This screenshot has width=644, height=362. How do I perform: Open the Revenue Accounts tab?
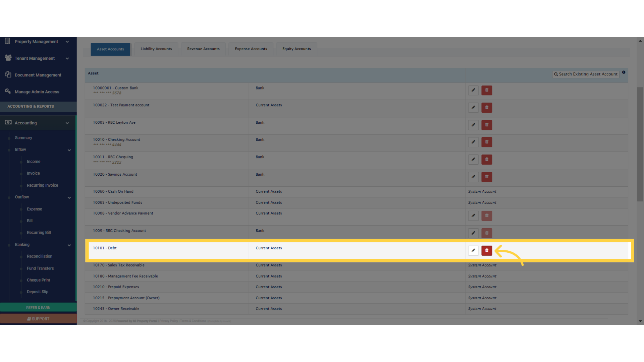(203, 49)
